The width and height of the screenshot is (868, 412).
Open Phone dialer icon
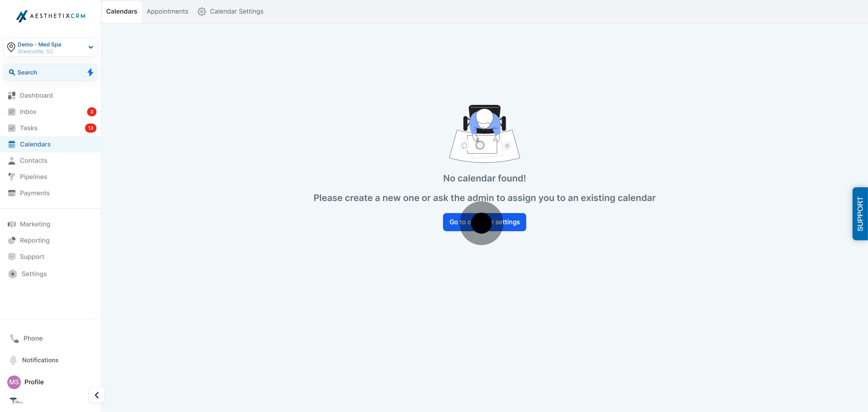pyautogui.click(x=14, y=338)
